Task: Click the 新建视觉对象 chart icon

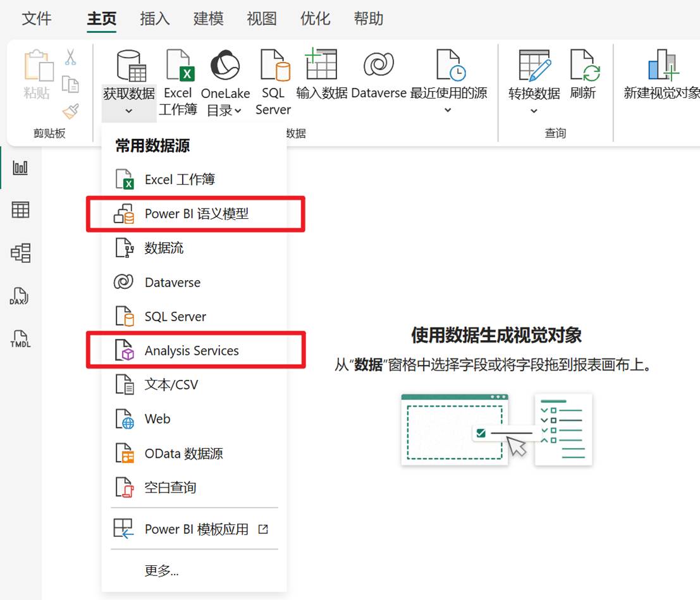Action: (x=663, y=65)
